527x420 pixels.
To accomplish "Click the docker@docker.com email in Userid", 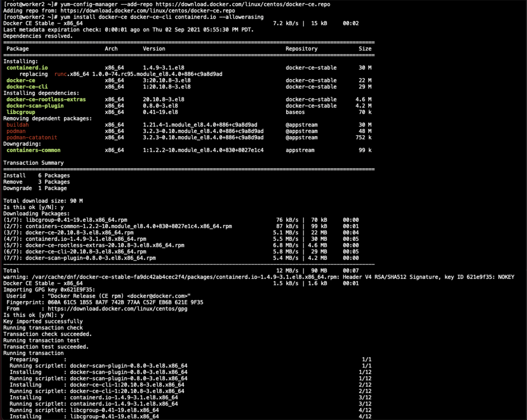I will tap(157, 296).
